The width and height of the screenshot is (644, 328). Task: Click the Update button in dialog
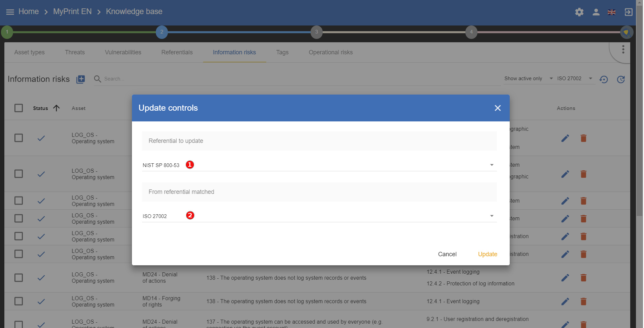click(487, 254)
